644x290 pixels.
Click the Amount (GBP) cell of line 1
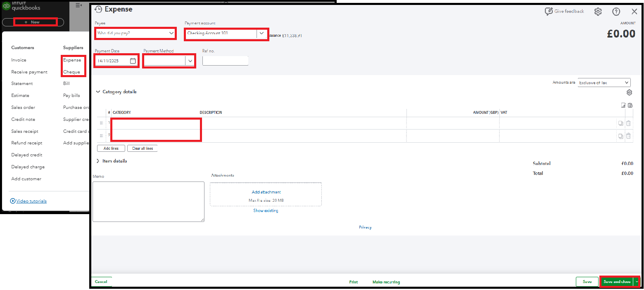coord(453,123)
